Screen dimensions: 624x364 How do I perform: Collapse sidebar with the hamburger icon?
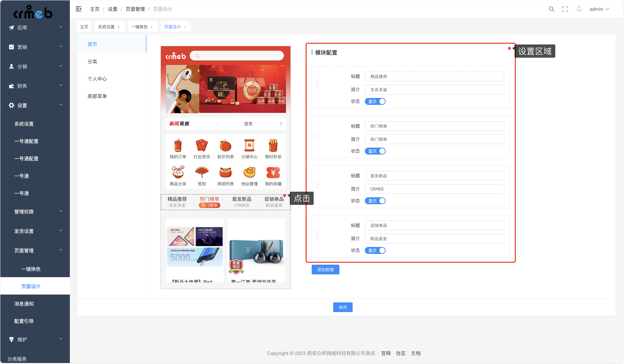click(x=79, y=9)
